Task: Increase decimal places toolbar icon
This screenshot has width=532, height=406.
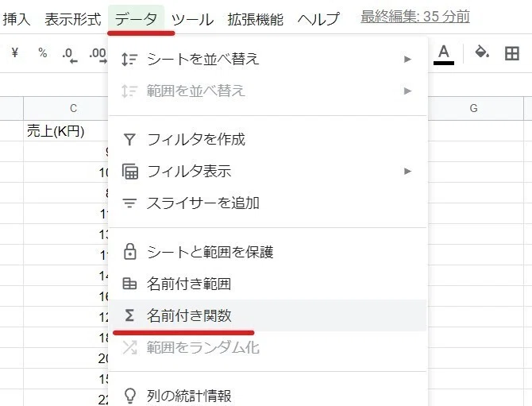Action: [98, 56]
